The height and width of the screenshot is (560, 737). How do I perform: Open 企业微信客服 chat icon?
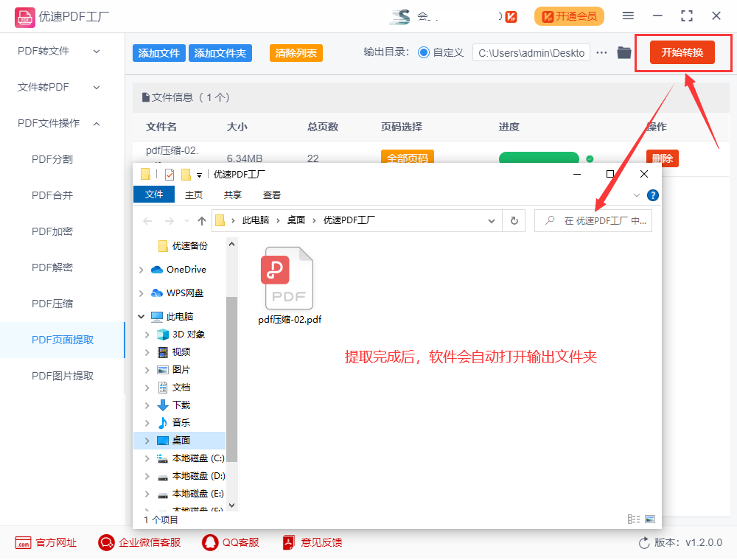tap(106, 542)
